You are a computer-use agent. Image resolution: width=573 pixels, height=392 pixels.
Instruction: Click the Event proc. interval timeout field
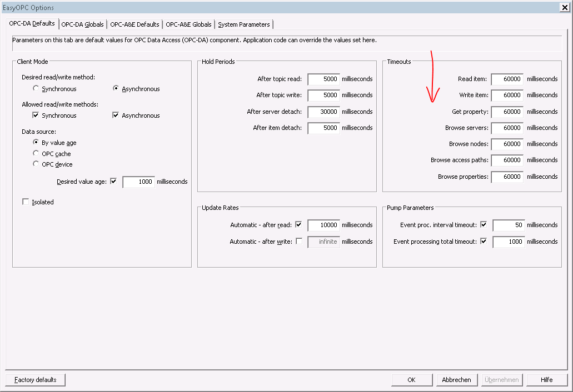(509, 225)
